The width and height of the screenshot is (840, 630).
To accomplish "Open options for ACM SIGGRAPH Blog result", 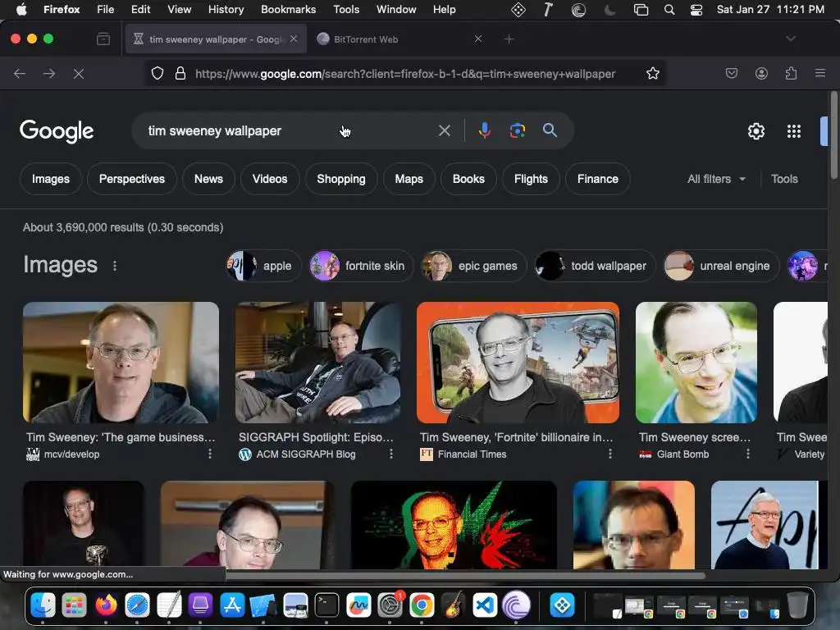I will 391,454.
